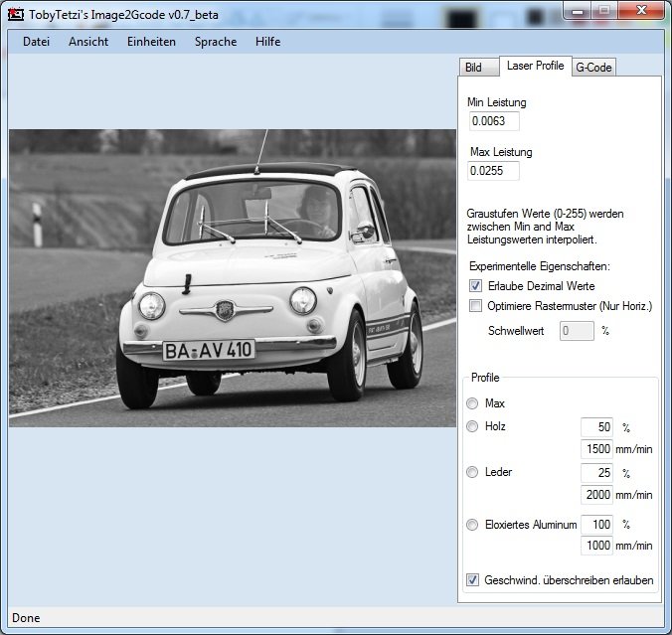
Task: Click the car image preview
Action: pyautogui.click(x=233, y=277)
